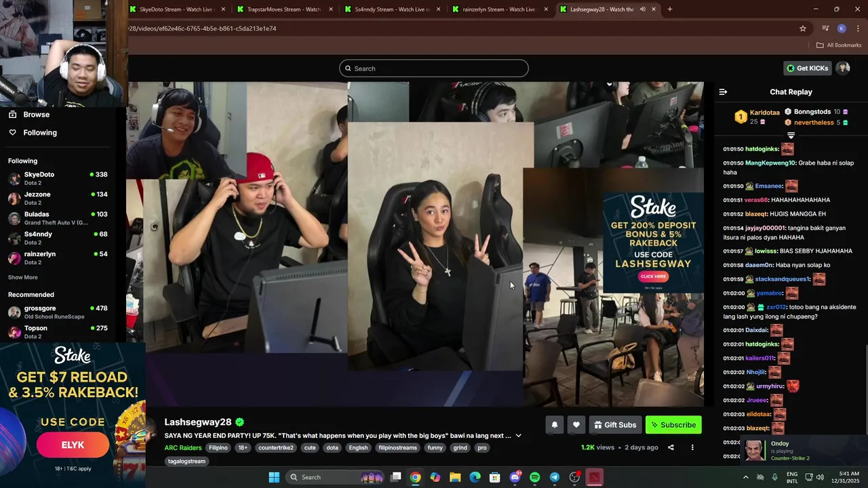This screenshot has height=488, width=868.
Task: Open the Gift Subs button
Action: (x=615, y=425)
